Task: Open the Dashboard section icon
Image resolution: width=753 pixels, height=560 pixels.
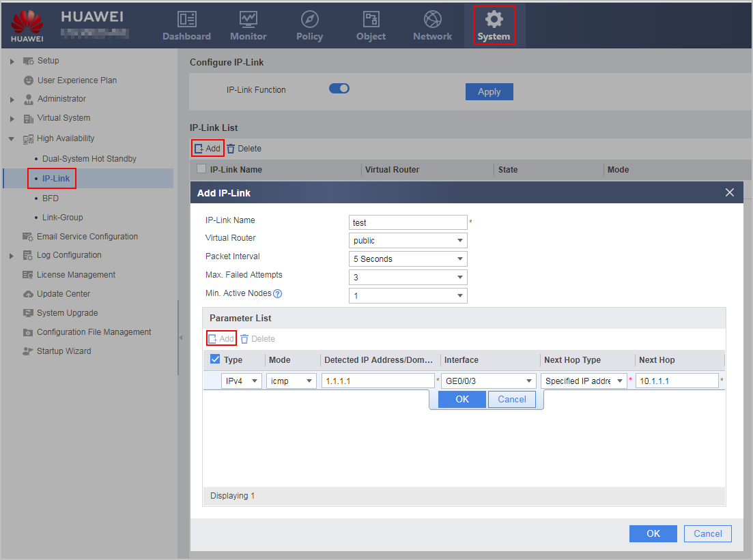Action: tap(186, 19)
